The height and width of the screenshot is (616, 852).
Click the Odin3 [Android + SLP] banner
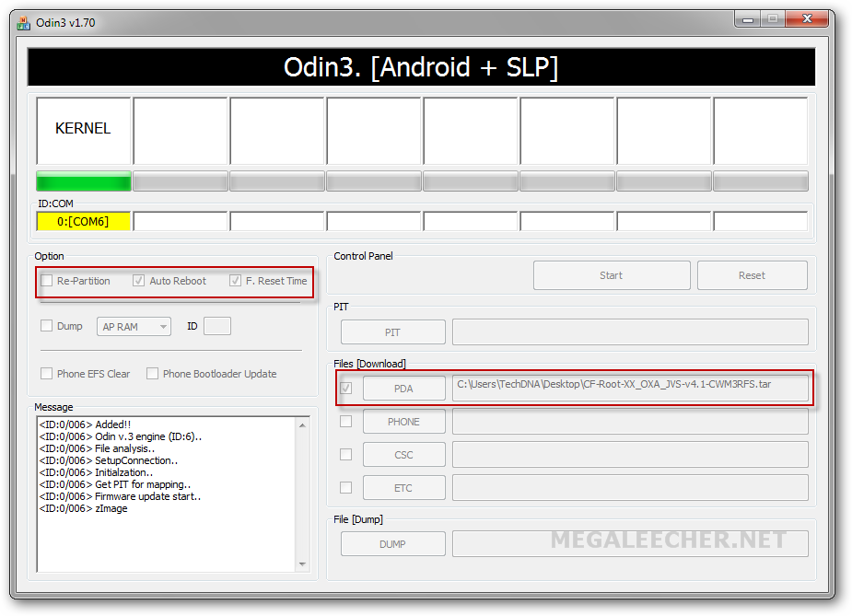click(421, 67)
